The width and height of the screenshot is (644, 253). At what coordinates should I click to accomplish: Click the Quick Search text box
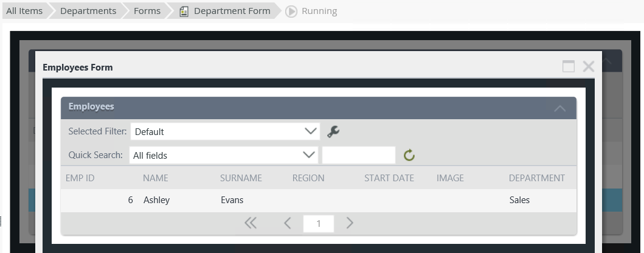tap(358, 155)
